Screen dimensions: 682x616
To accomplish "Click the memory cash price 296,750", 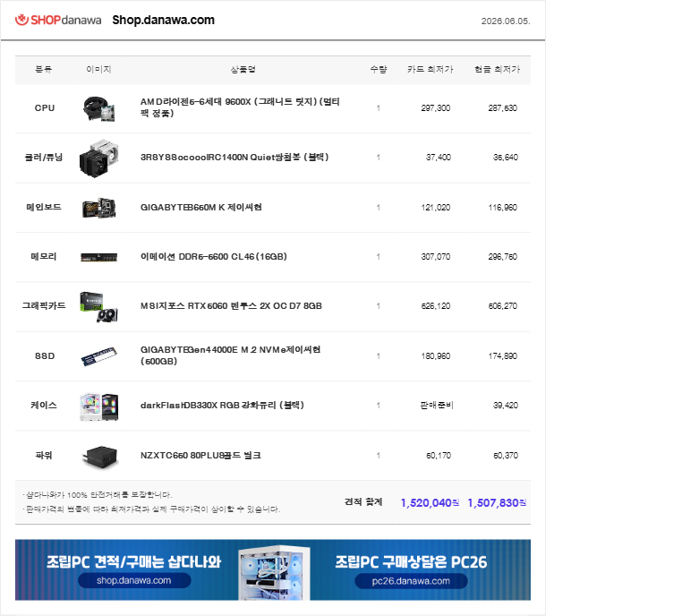I will 502,257.
